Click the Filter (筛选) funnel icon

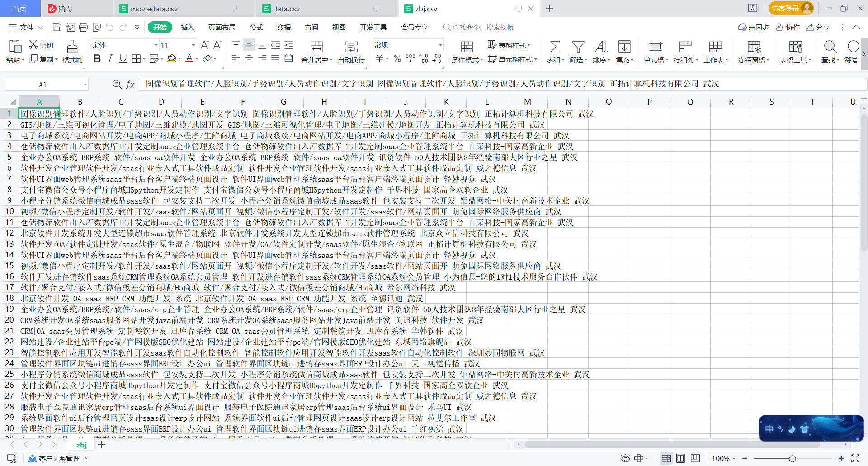pos(578,46)
